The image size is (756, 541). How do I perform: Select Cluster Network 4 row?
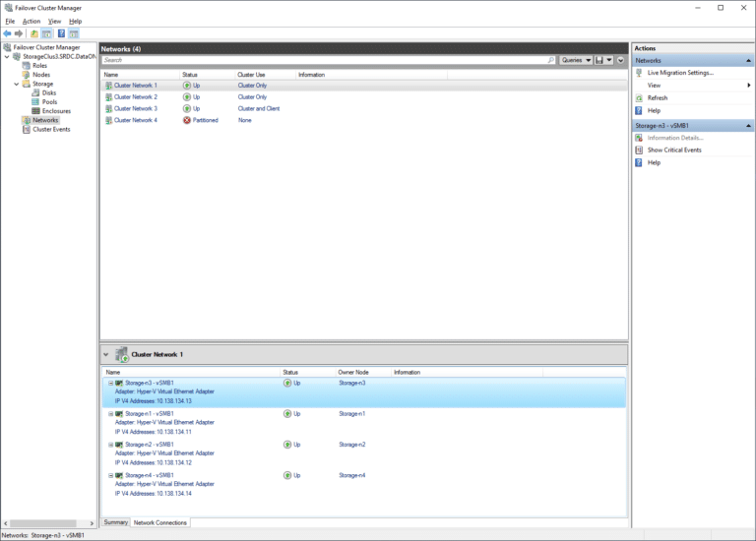[x=364, y=120]
